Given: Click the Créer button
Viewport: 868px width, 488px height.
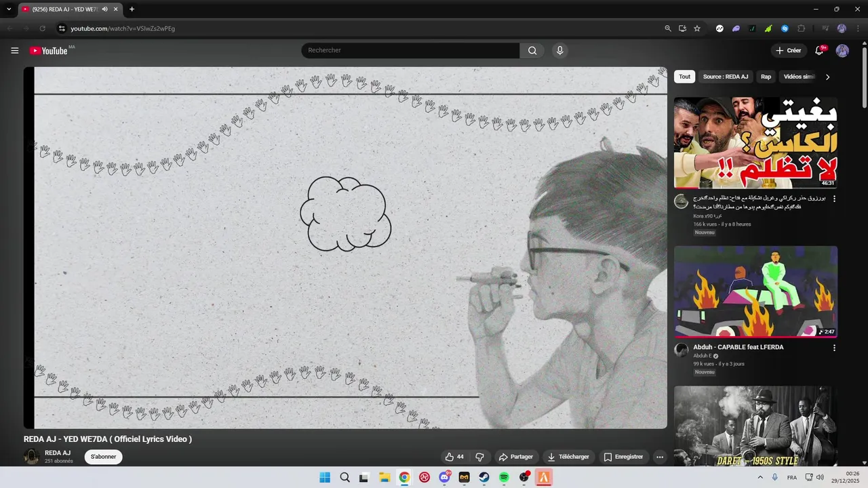Looking at the screenshot, I should (x=789, y=51).
